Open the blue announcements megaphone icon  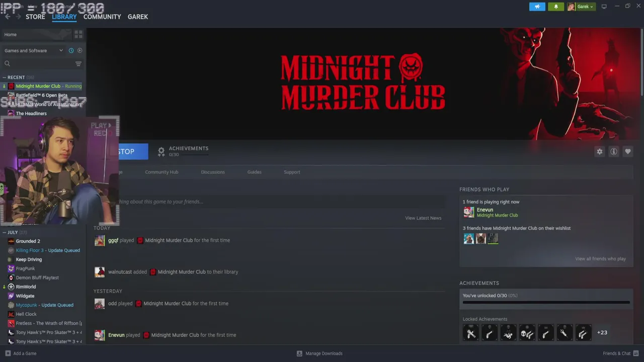point(537,7)
